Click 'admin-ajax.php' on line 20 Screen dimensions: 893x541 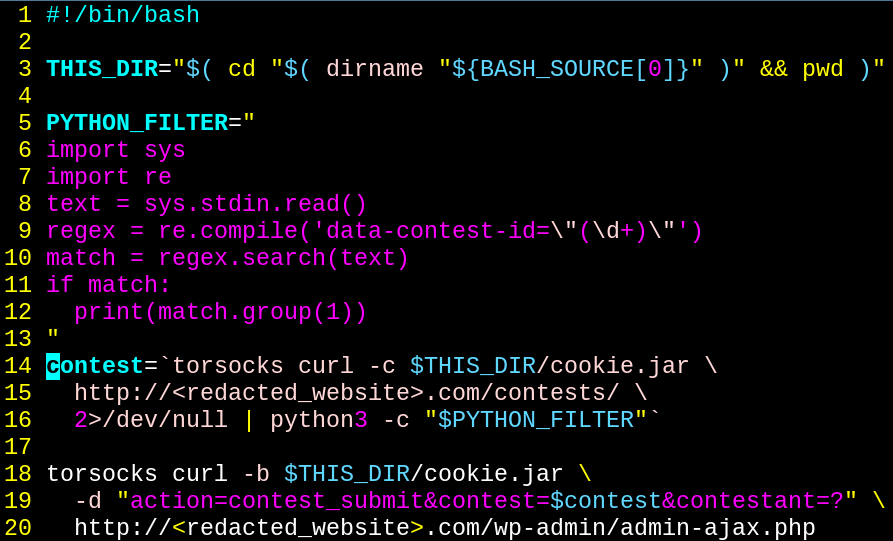pos(717,528)
